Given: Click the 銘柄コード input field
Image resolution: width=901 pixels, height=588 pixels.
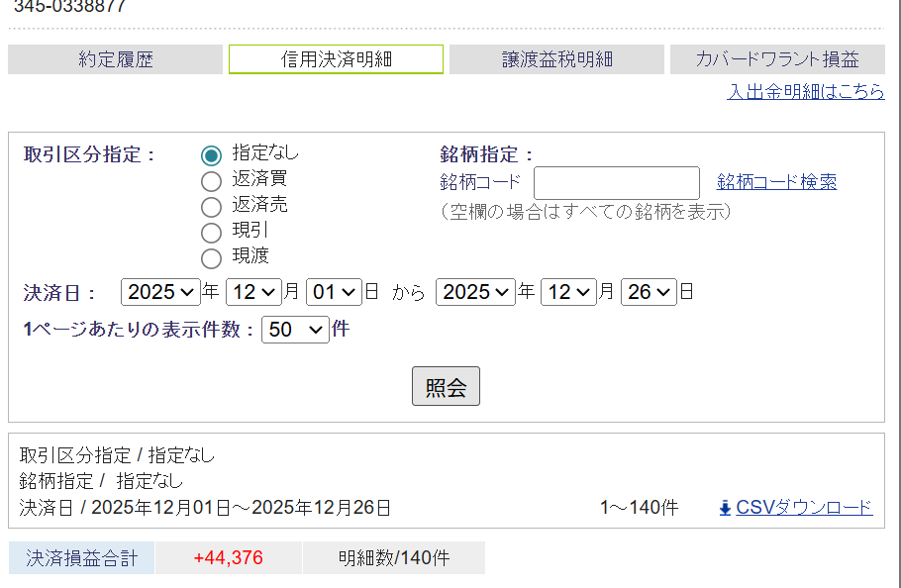Looking at the screenshot, I should tap(617, 182).
